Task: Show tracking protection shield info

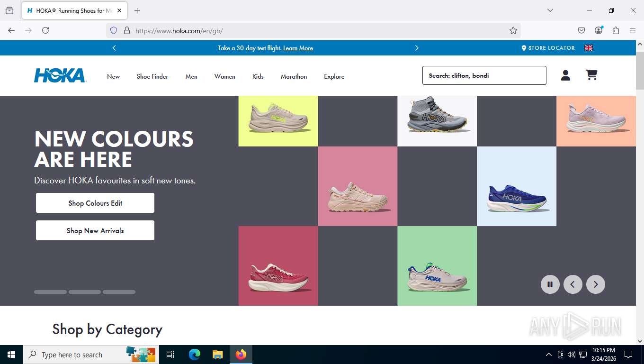Action: 114,30
